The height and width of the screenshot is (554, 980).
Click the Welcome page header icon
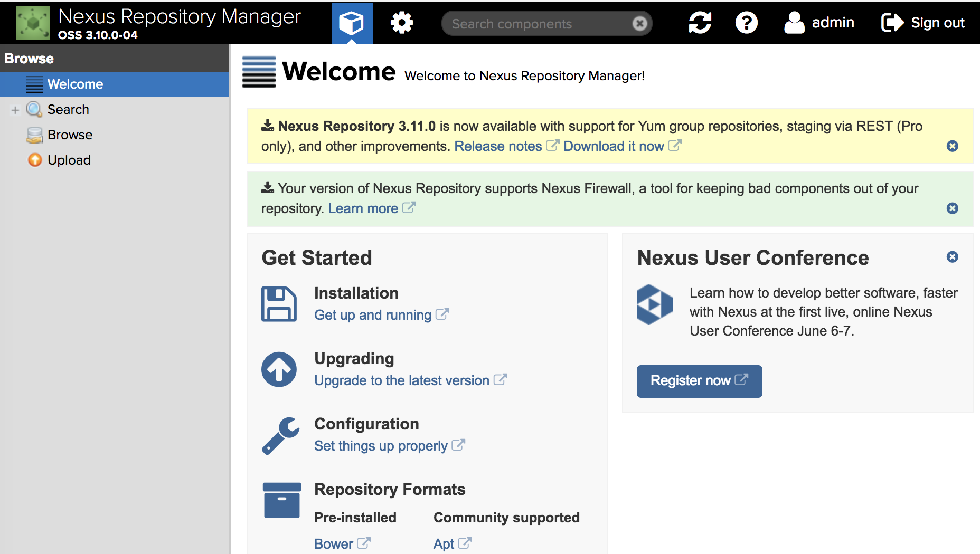[259, 72]
